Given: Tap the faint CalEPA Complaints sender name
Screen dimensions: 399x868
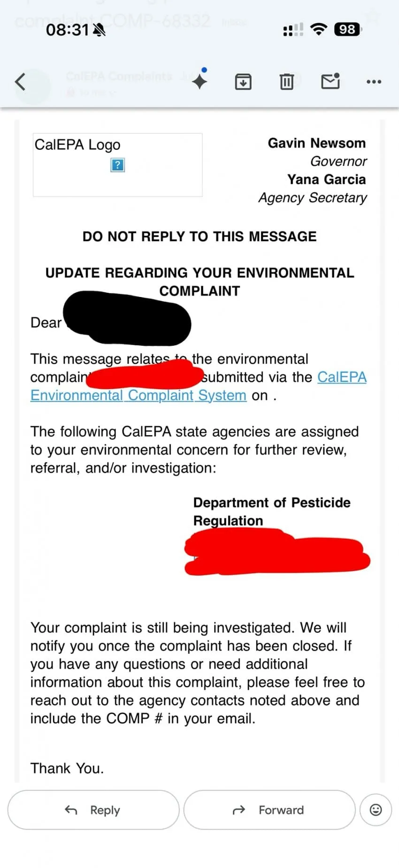Looking at the screenshot, I should (x=119, y=76).
